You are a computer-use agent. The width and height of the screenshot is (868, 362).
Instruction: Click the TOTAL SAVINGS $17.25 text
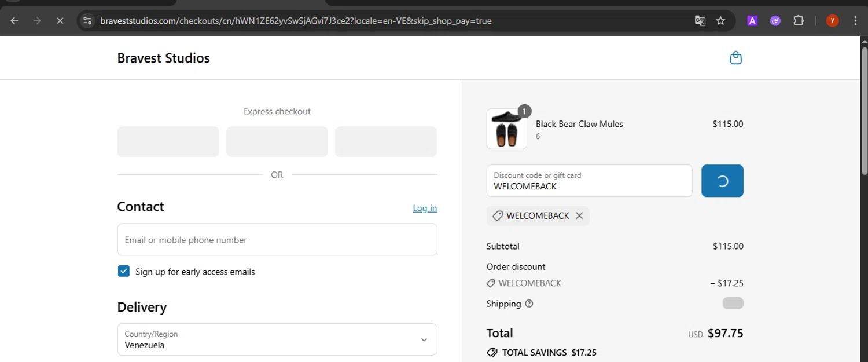(x=549, y=352)
